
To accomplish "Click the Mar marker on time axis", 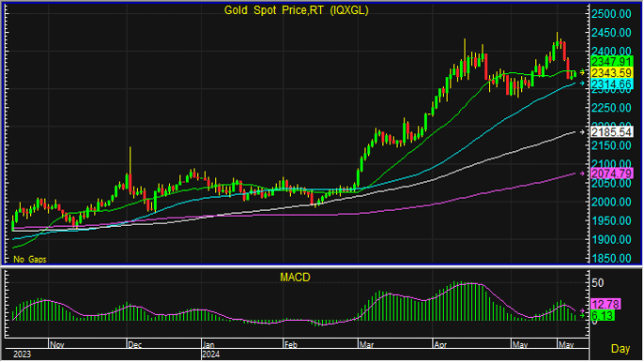I will point(366,345).
